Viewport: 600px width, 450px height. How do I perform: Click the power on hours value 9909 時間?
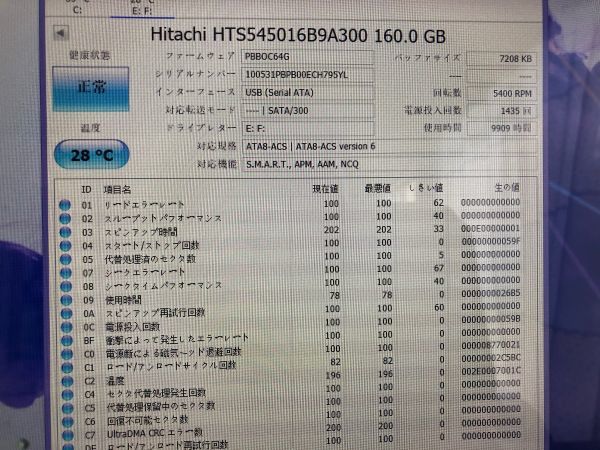pyautogui.click(x=501, y=128)
